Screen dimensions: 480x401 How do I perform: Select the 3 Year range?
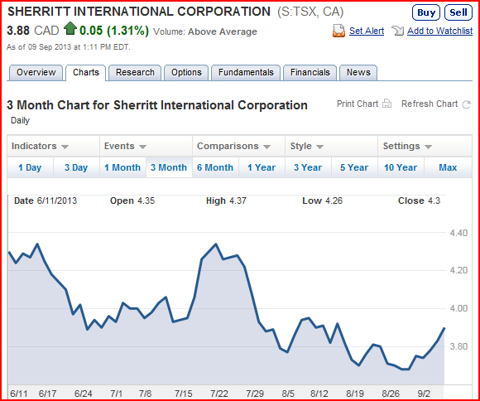click(x=308, y=167)
